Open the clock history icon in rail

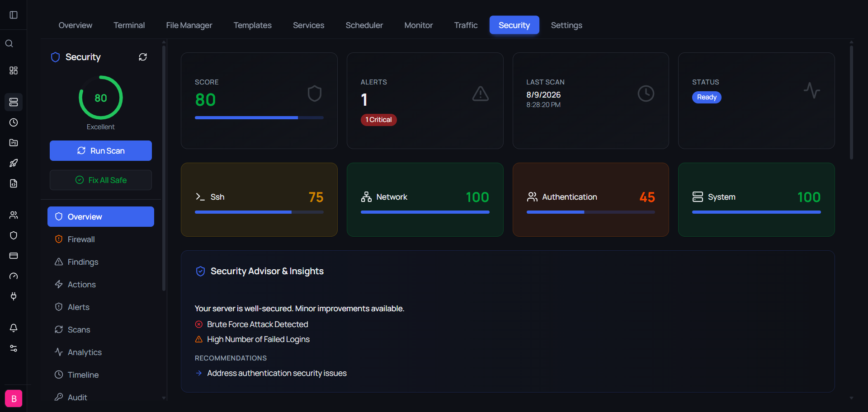coord(14,122)
